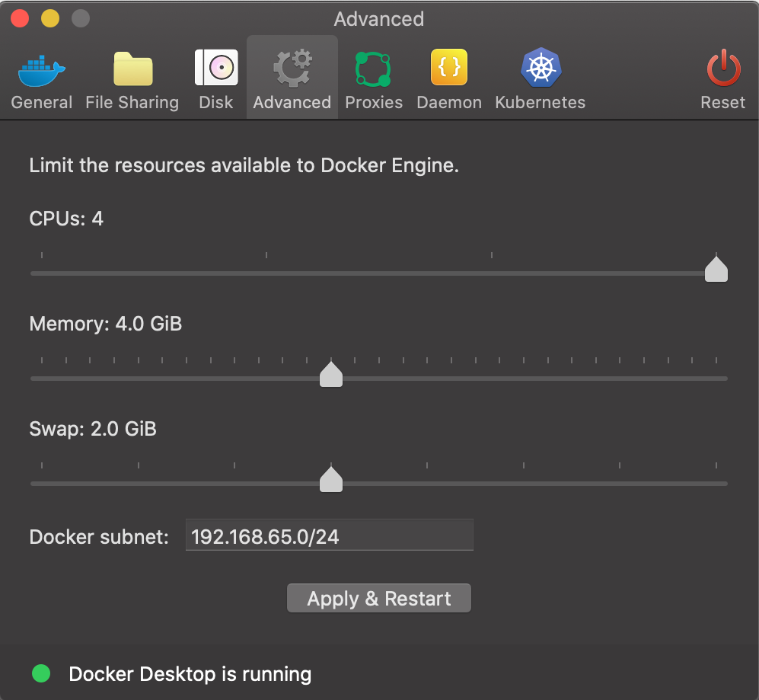Click the Advanced gears icon
Screen dimensions: 759x700
[292, 69]
